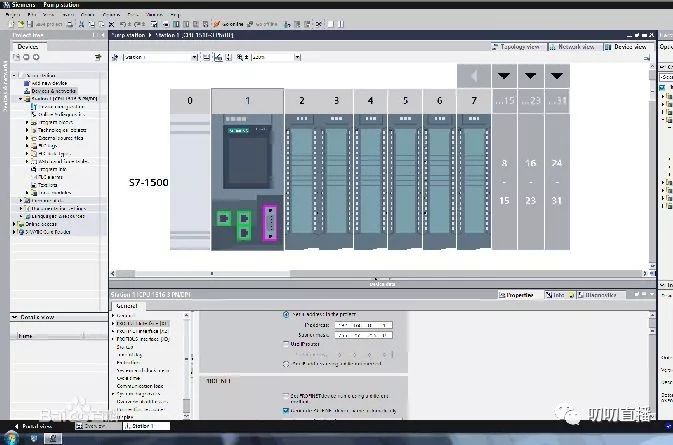Click the New project icon in toolbar

coord(12,24)
